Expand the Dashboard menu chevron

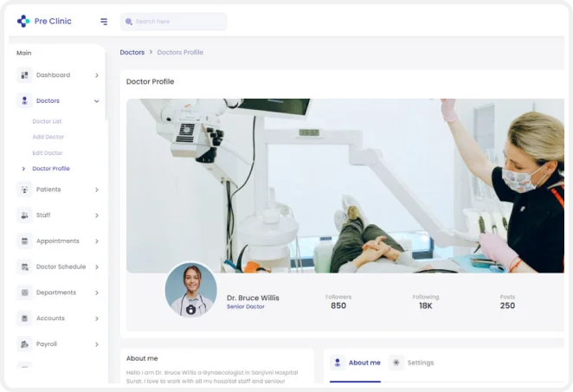pyautogui.click(x=97, y=75)
